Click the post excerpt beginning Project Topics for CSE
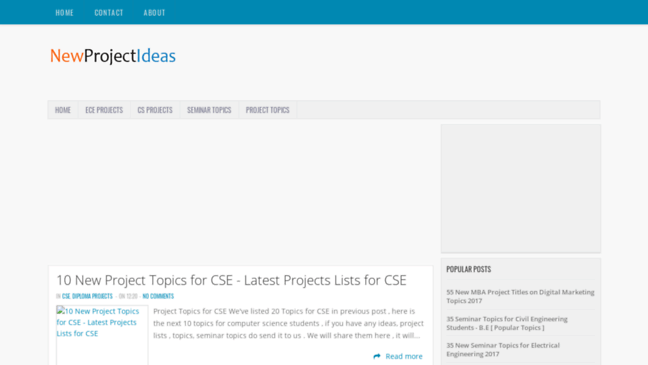The width and height of the screenshot is (648, 365). pyautogui.click(x=288, y=323)
